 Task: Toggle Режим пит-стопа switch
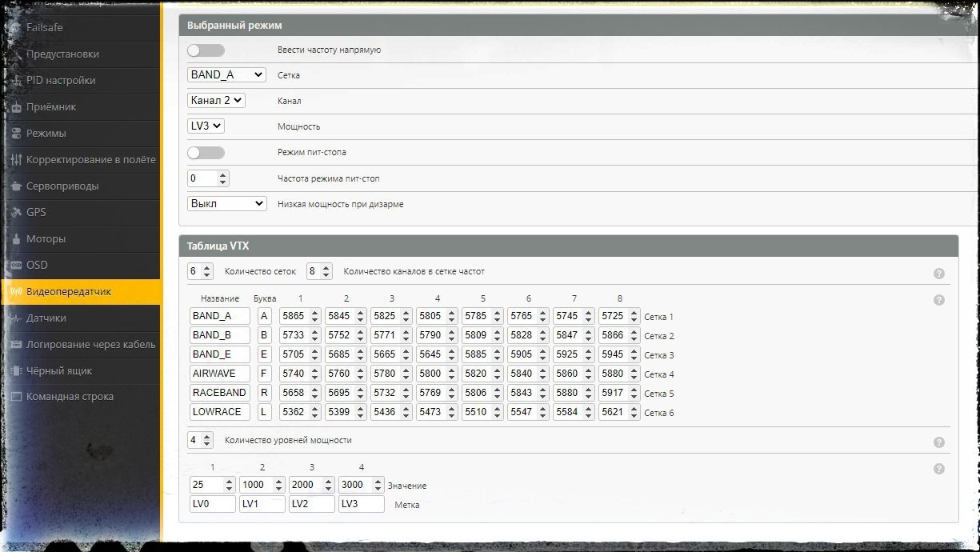tap(206, 153)
